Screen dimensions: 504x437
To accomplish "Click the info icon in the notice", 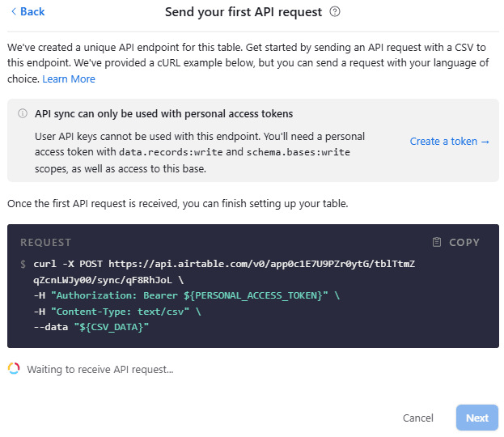I will pos(23,114).
